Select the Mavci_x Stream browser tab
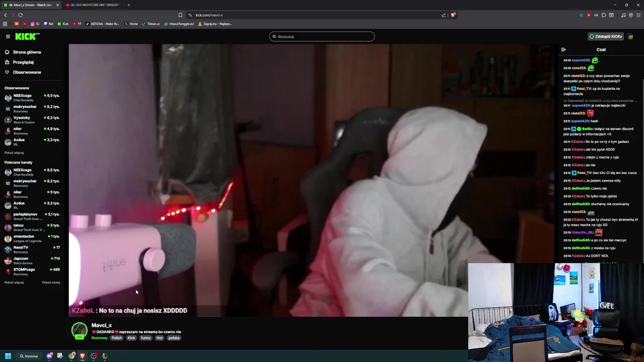The width and height of the screenshot is (644, 362). coord(31,5)
